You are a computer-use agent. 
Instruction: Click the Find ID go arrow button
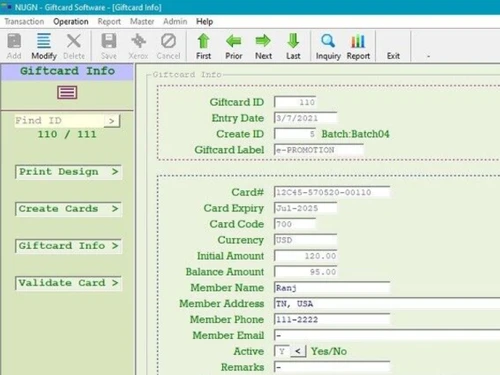(112, 121)
